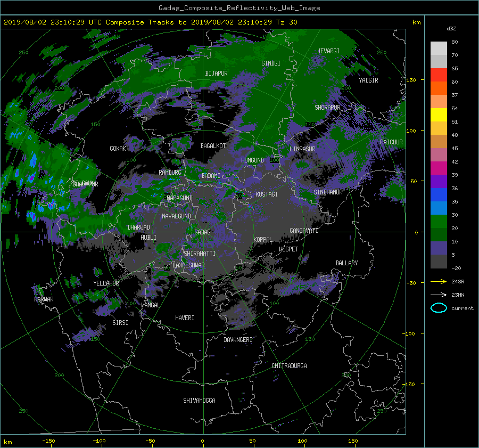Click the LINGASUR city label
Screen dimensions: 479x448
[x=302, y=149]
